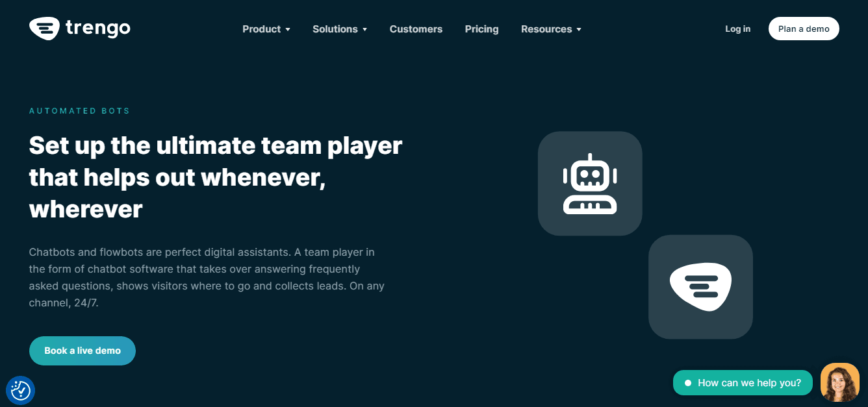Open the Solutions dropdown menu
868x407 pixels.
pyautogui.click(x=339, y=29)
